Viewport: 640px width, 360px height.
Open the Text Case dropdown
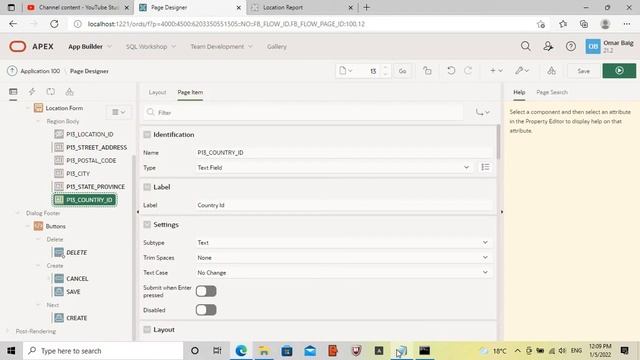pyautogui.click(x=343, y=273)
